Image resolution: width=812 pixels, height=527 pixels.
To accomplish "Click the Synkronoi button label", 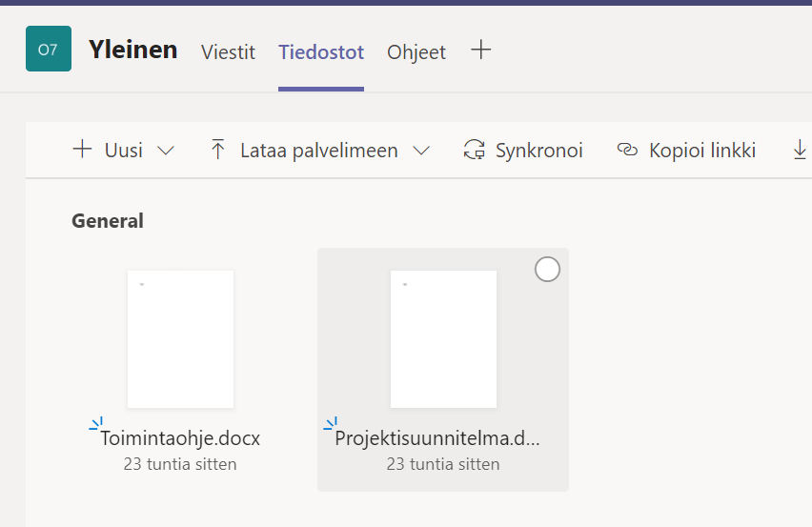I will point(538,151).
